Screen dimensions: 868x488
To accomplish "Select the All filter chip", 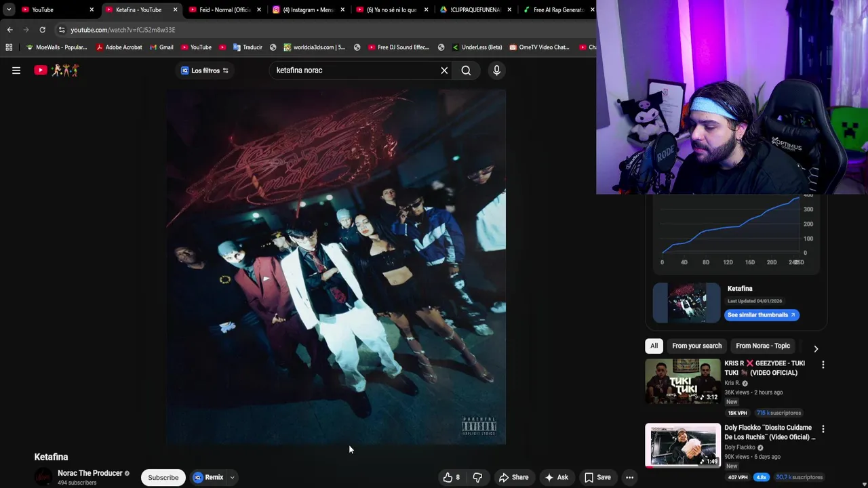I will pos(654,346).
